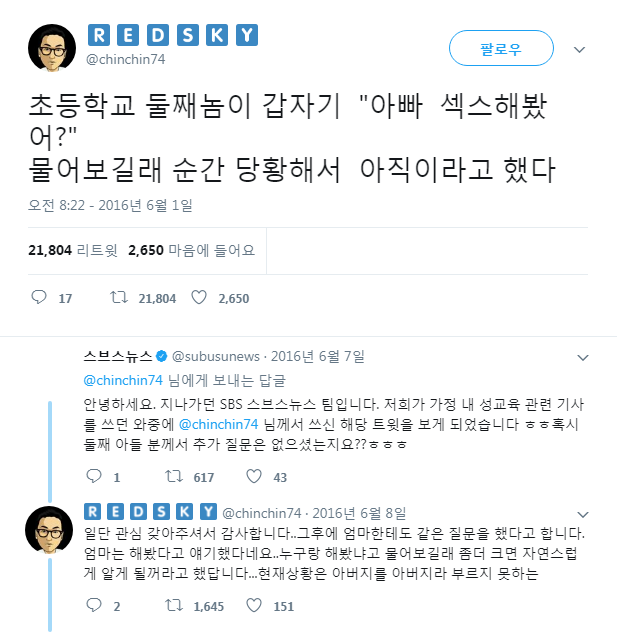Click the reply icon on the 스브스뉴스 tweet
The width and height of the screenshot is (617, 634).
click(92, 478)
